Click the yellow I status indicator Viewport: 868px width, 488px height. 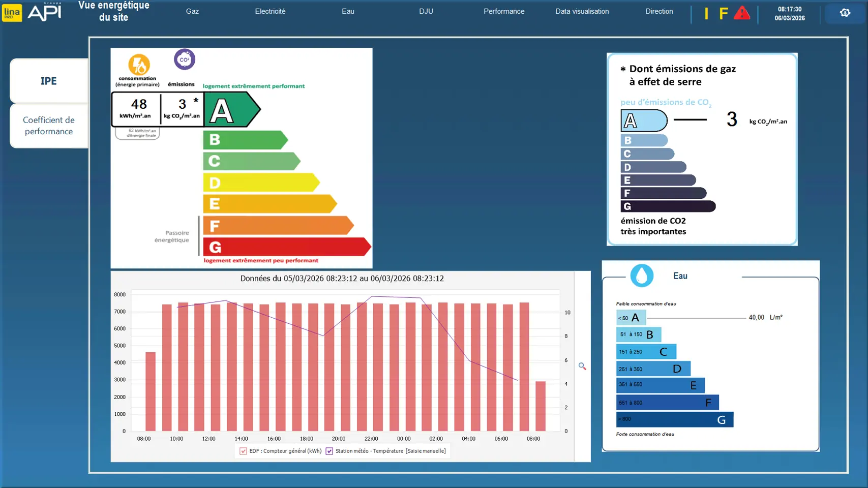[x=706, y=14]
